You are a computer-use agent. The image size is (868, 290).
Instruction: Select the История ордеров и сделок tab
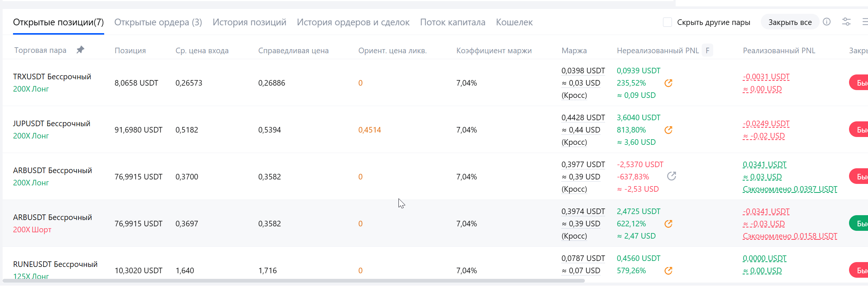coord(353,22)
